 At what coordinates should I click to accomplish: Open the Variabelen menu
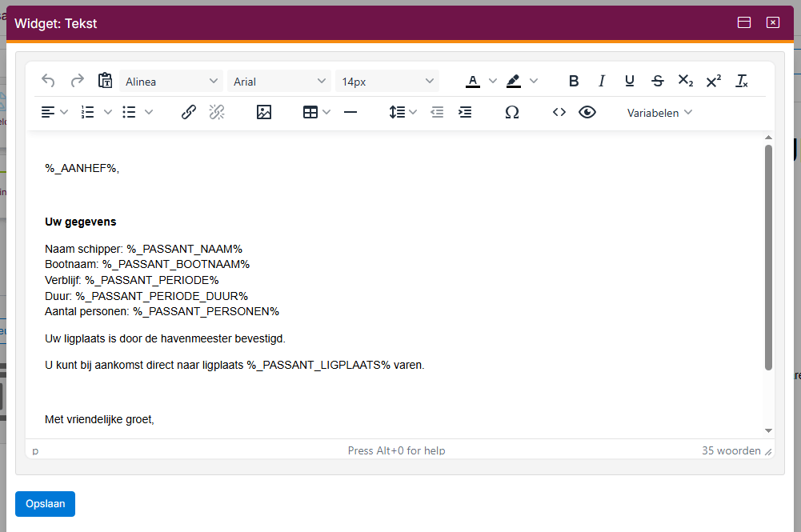click(659, 113)
